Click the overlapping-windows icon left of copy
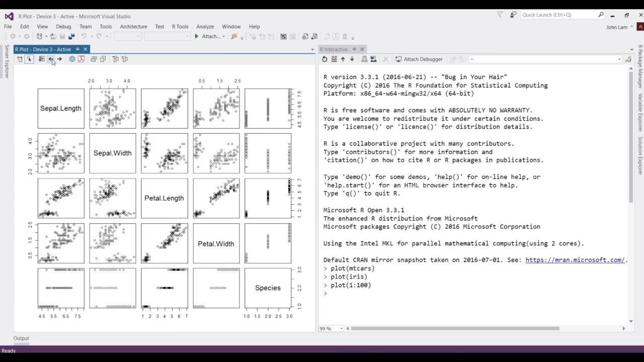644x362 pixels. click(94, 59)
